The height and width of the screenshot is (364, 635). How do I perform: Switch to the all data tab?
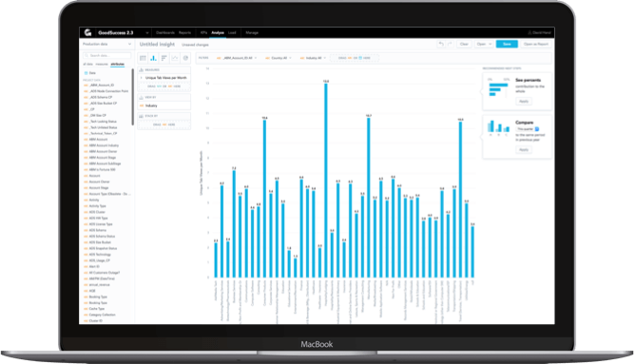(87, 64)
